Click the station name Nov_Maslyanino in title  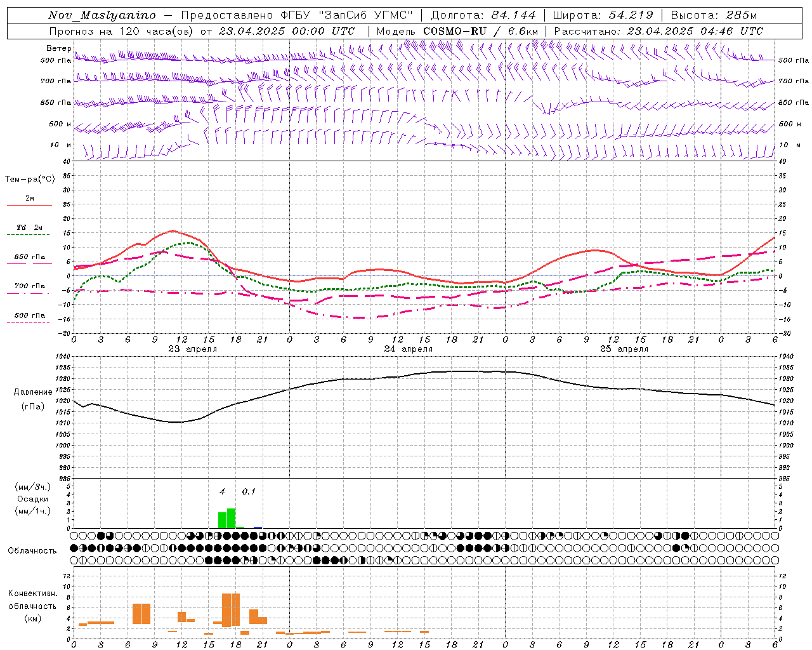(x=102, y=15)
